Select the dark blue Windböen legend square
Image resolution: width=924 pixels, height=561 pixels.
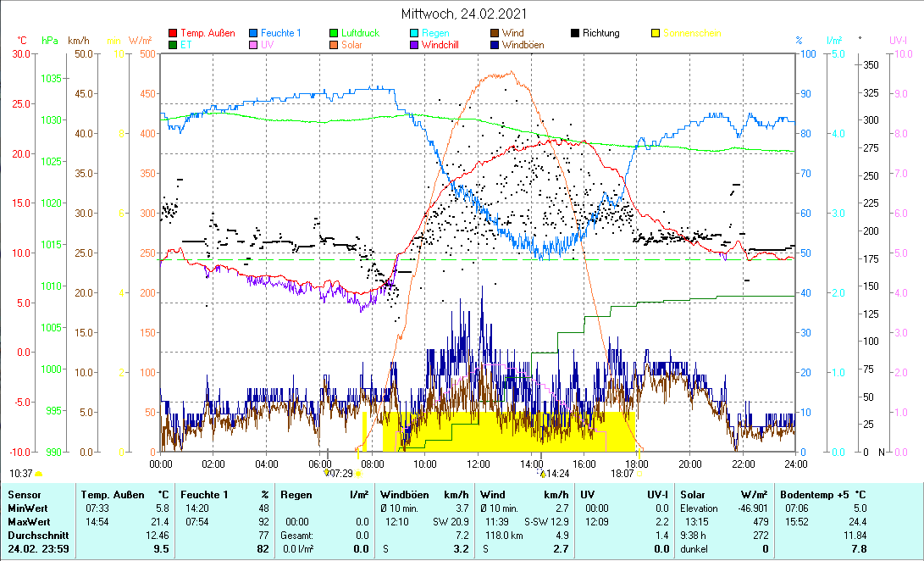click(x=494, y=45)
